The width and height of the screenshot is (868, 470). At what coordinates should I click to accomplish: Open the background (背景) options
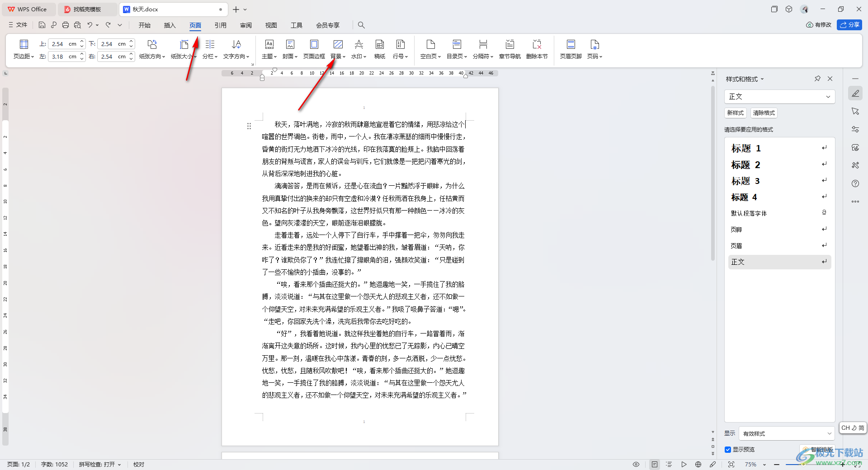coord(338,49)
